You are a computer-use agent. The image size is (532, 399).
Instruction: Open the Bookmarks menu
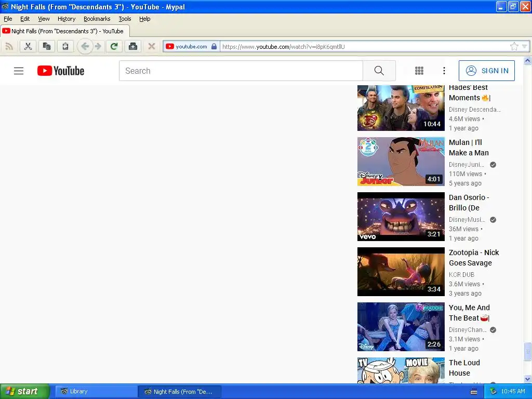coord(97,19)
